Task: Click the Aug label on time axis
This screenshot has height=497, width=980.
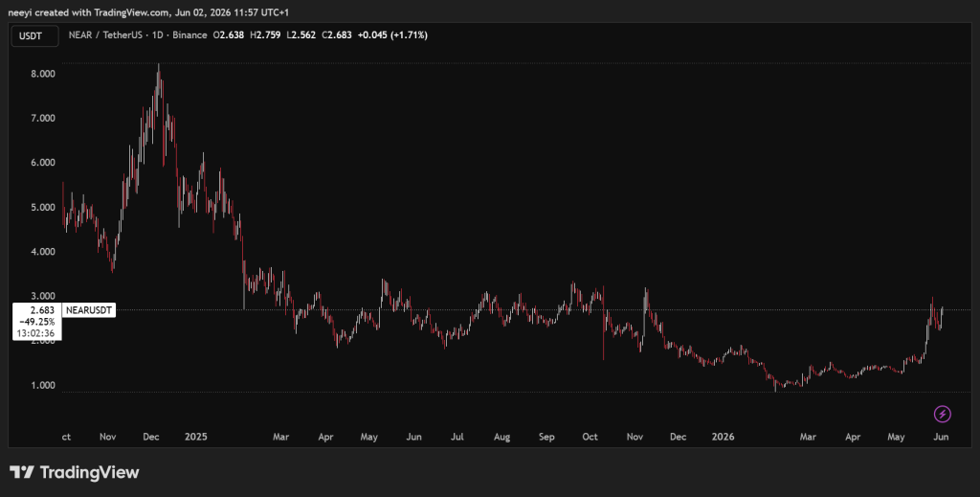Action: (501, 437)
